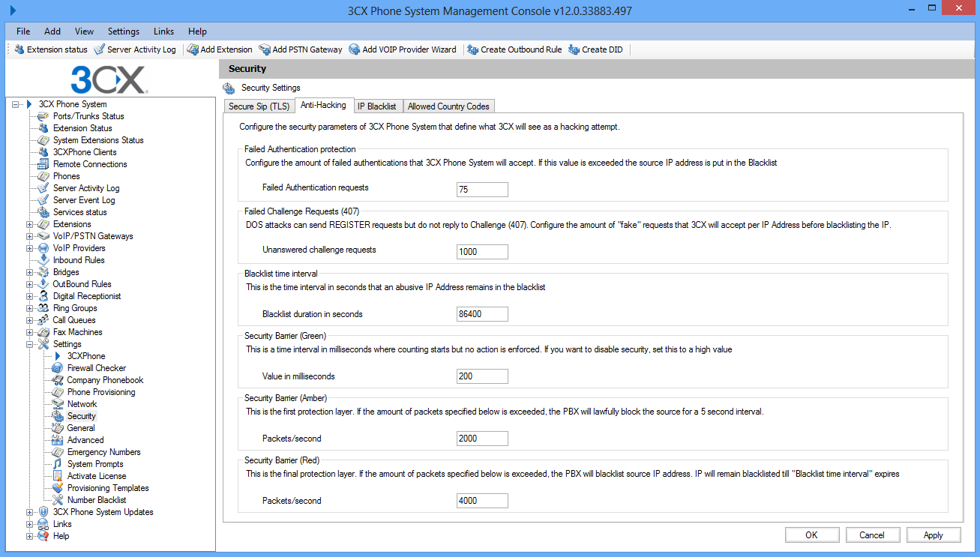The width and height of the screenshot is (980, 557).
Task: Open the Add menu
Action: click(52, 31)
